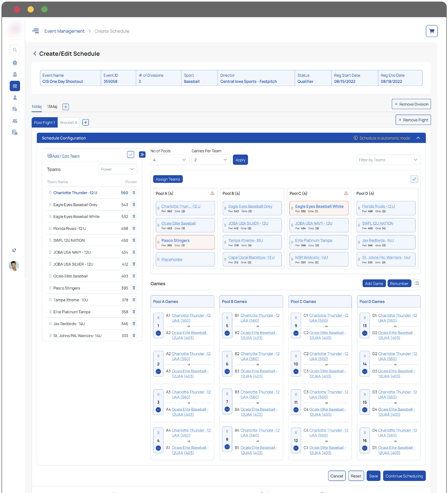Open the calendar schedule sidebar icon
This screenshot has height=493, width=448.
tap(15, 86)
